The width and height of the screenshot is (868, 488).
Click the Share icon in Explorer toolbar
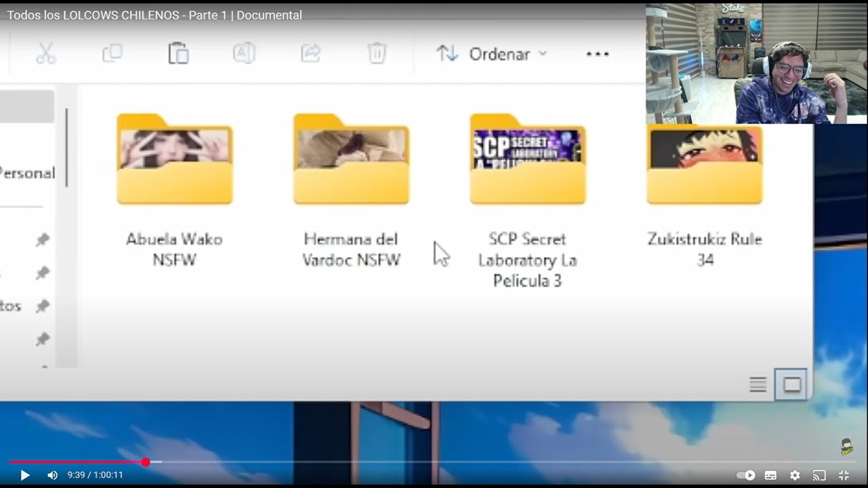click(311, 54)
